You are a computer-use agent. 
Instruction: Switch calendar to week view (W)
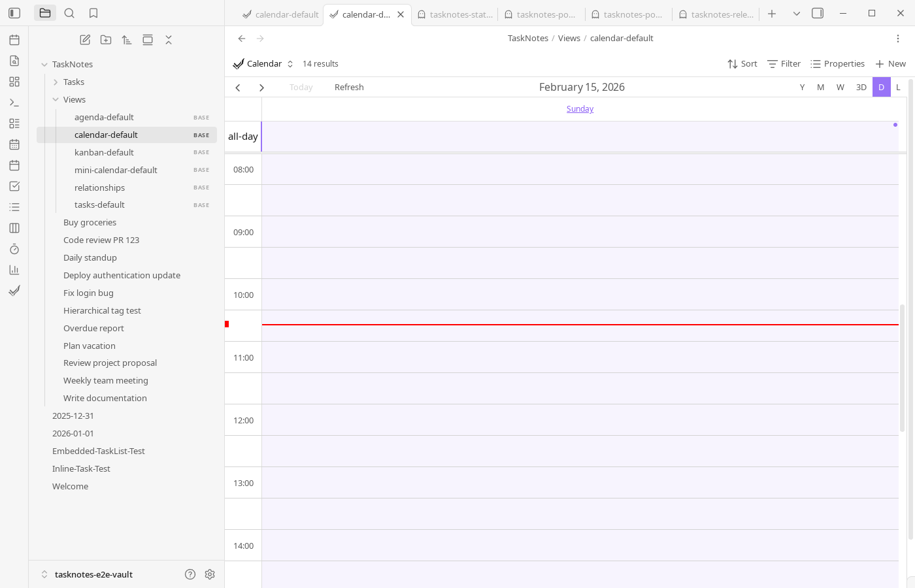pyautogui.click(x=840, y=87)
